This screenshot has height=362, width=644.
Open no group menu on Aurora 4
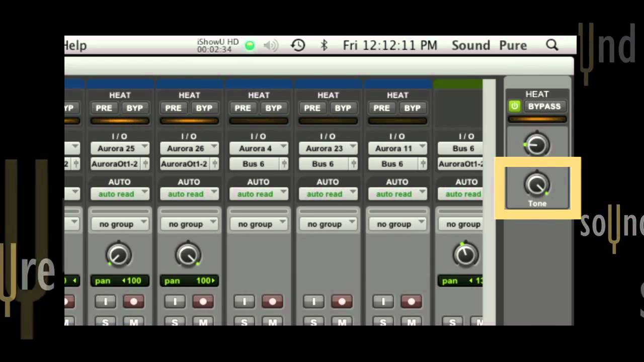[x=259, y=224]
